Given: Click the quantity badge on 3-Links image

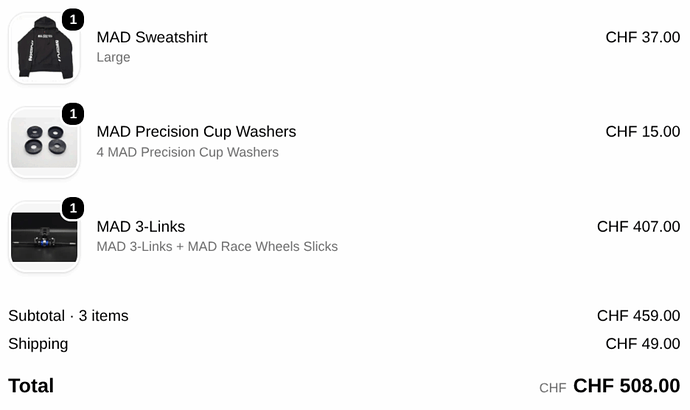Looking at the screenshot, I should (x=73, y=208).
